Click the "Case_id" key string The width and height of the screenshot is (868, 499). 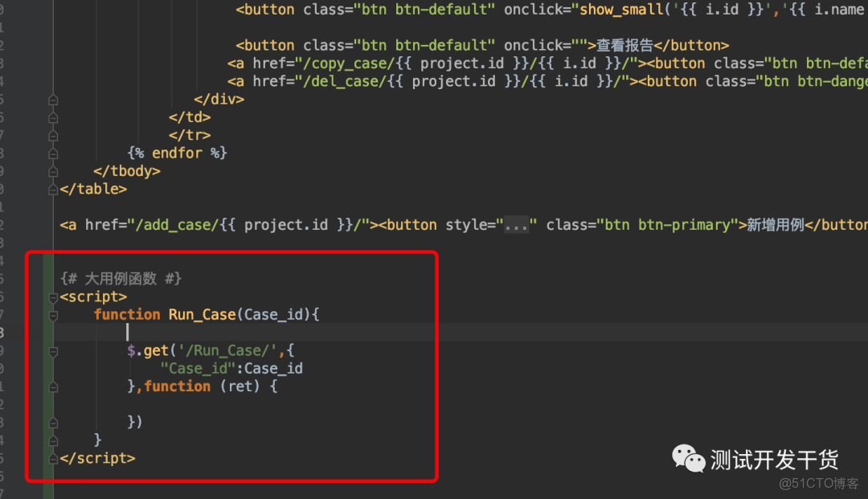[199, 369]
